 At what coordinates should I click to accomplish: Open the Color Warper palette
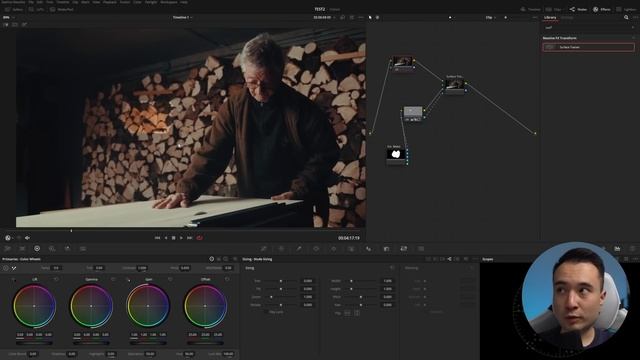281,248
